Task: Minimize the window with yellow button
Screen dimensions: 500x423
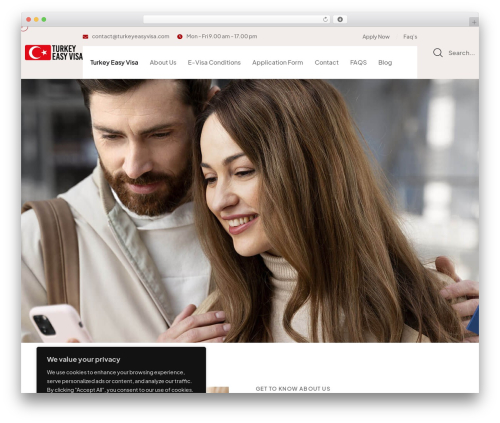Action: [x=36, y=19]
